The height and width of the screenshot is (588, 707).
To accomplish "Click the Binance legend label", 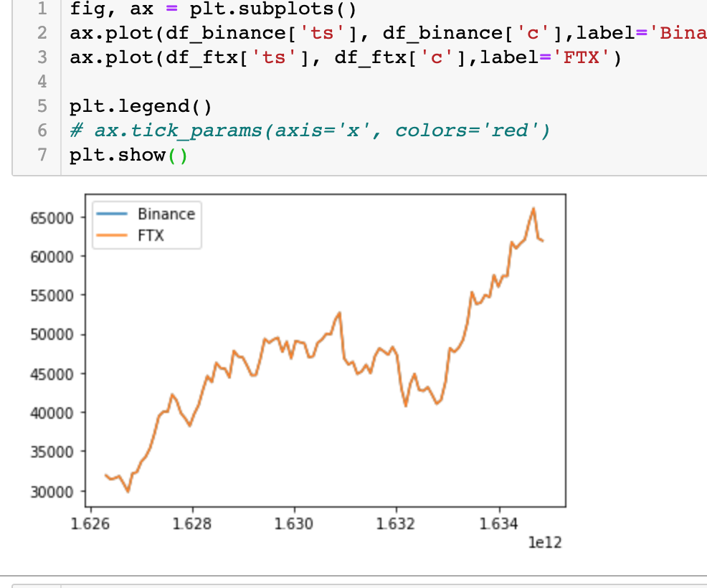I will point(166,214).
